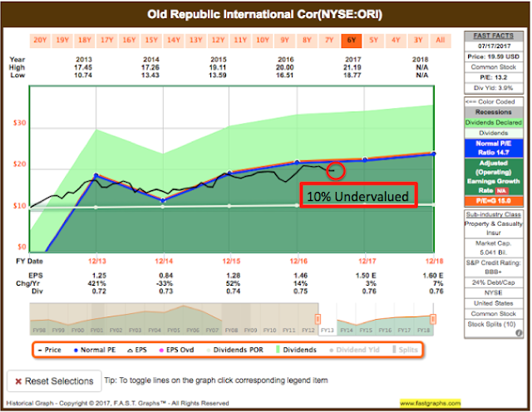Viewport: 532px width, 412px height.
Task: Click FY08 in the timeline navigator
Action: tap(231, 331)
